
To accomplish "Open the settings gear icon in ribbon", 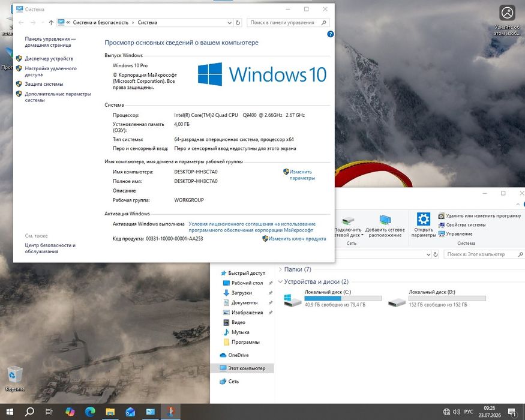I will click(x=423, y=219).
